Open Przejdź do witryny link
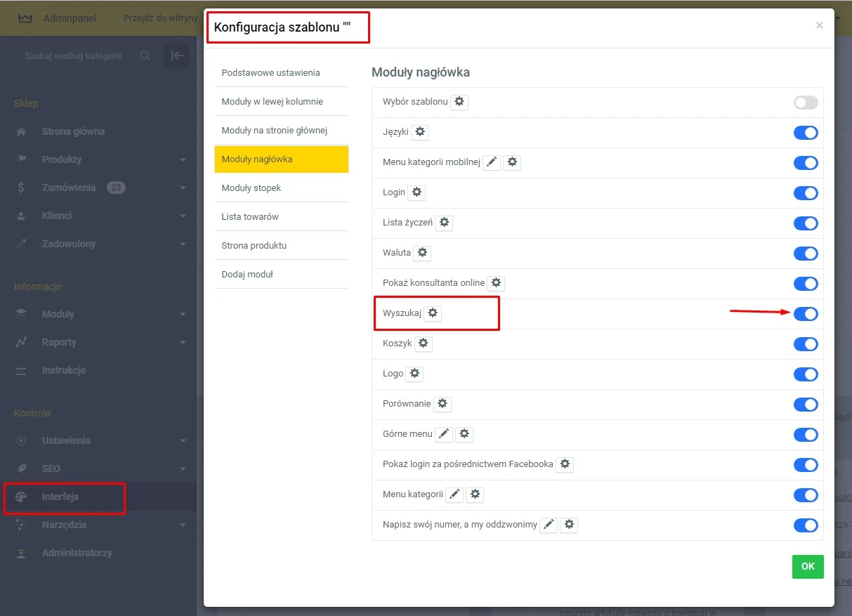The image size is (852, 616). coord(160,18)
